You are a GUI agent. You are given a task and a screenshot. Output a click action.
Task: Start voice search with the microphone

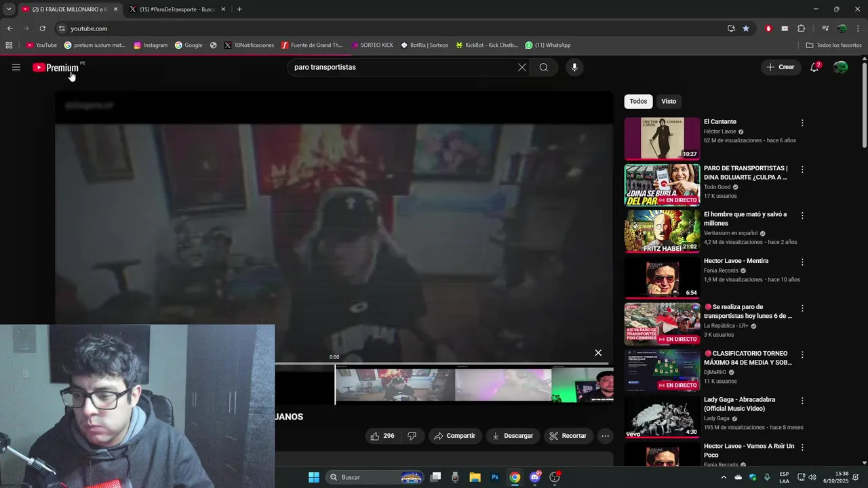pos(574,67)
